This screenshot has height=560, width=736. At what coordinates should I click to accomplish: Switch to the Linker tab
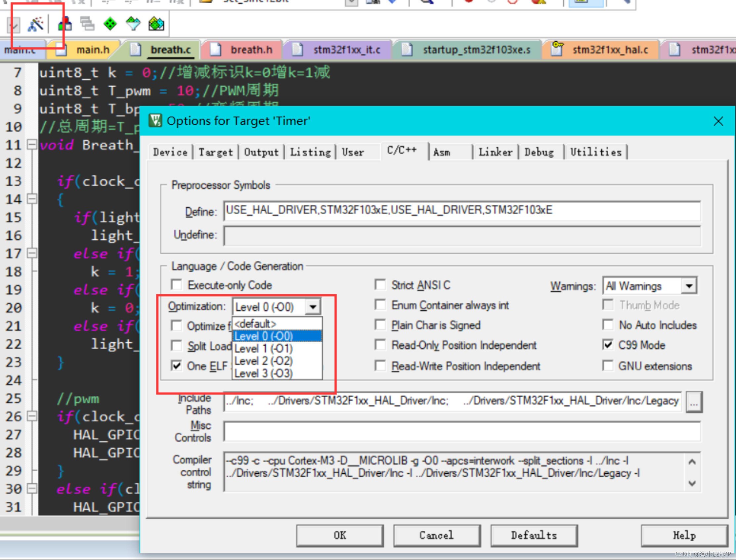pos(495,152)
